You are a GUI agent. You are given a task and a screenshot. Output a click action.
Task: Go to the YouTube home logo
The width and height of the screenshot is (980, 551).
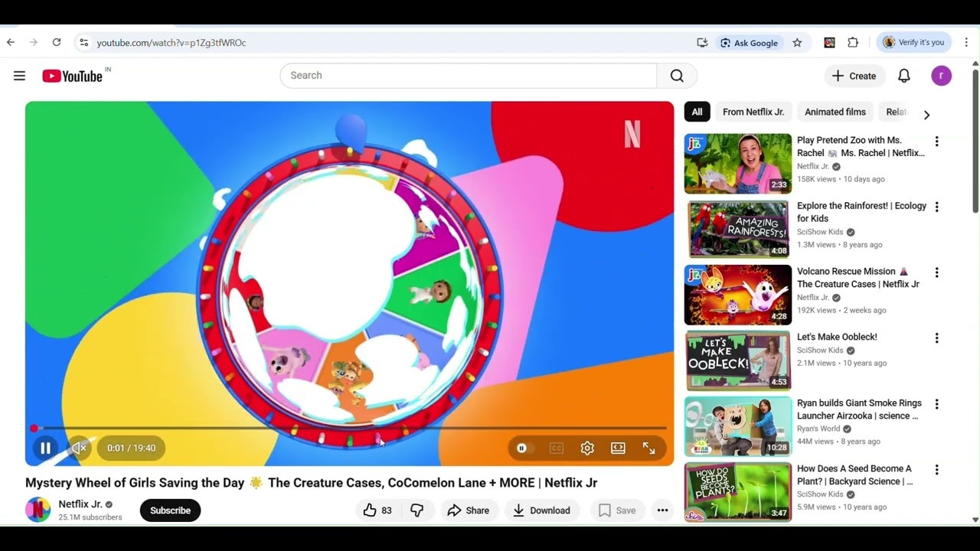click(73, 76)
